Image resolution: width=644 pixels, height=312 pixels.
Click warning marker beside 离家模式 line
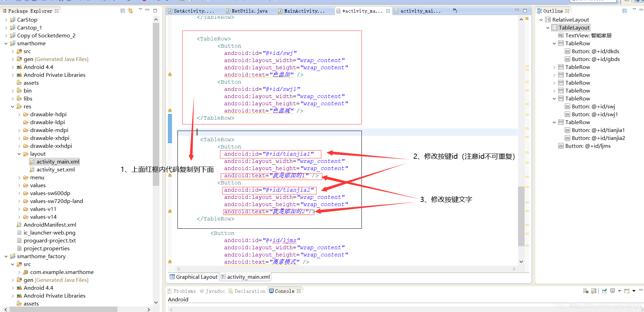coord(170,262)
